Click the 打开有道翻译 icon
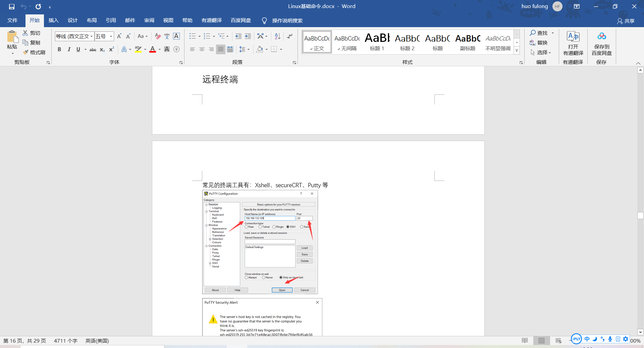 click(573, 43)
